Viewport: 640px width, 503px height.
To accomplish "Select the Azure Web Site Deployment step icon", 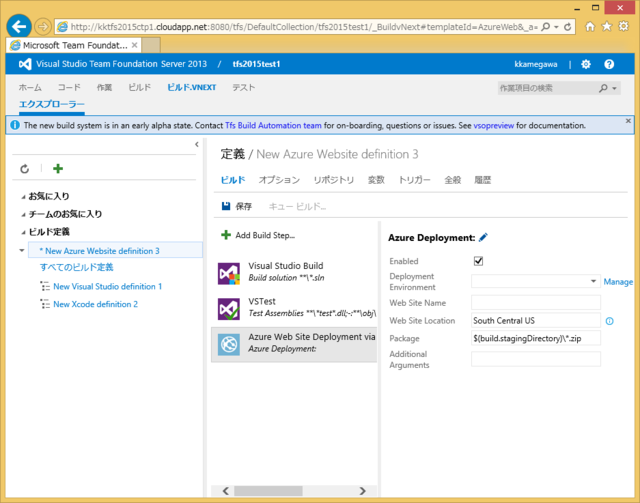I will (229, 345).
